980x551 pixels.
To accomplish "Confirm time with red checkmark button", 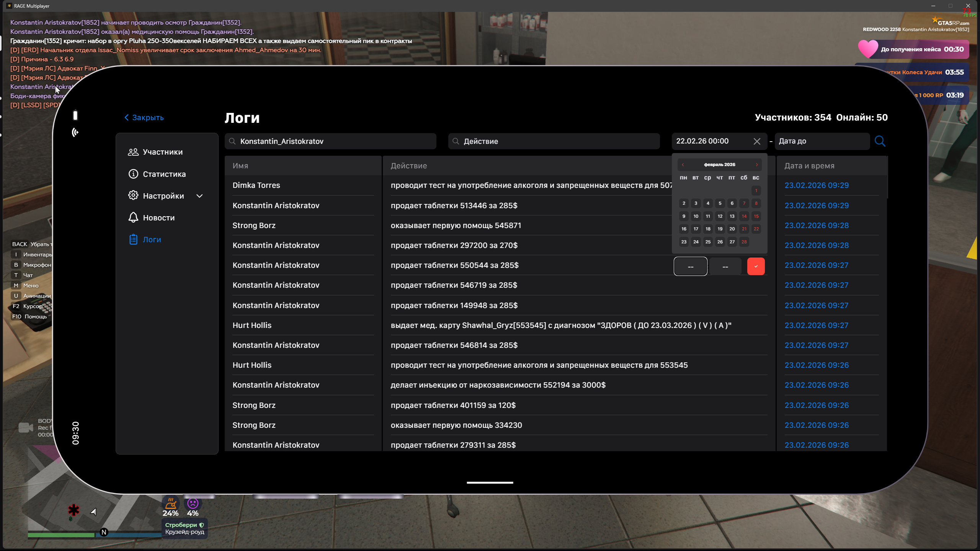I will click(x=756, y=266).
